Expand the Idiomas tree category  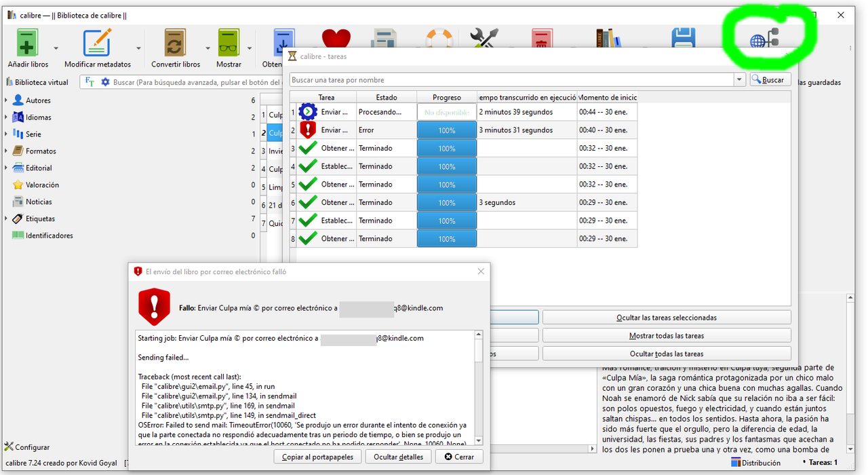7,117
